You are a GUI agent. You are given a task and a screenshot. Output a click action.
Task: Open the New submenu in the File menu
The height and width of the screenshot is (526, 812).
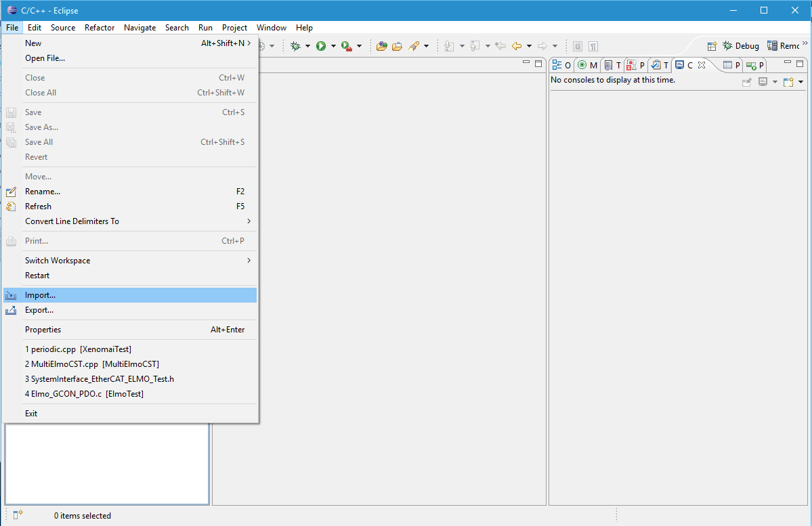click(x=130, y=43)
